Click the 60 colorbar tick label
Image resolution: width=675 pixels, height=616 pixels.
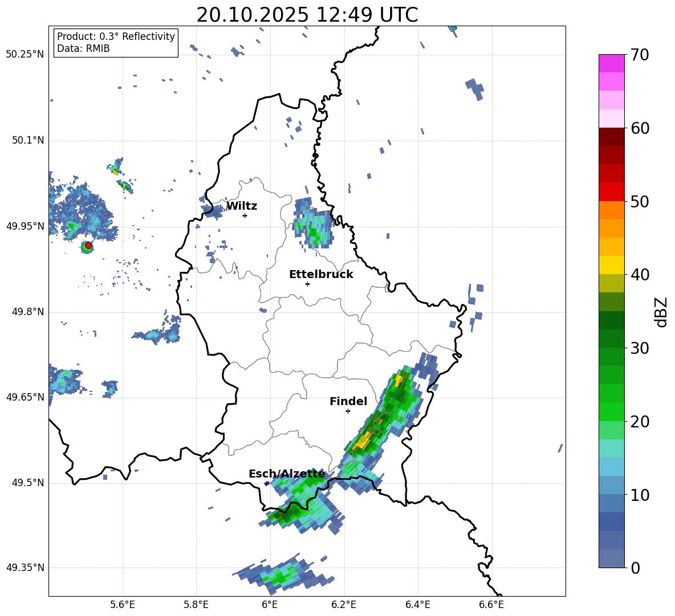639,128
